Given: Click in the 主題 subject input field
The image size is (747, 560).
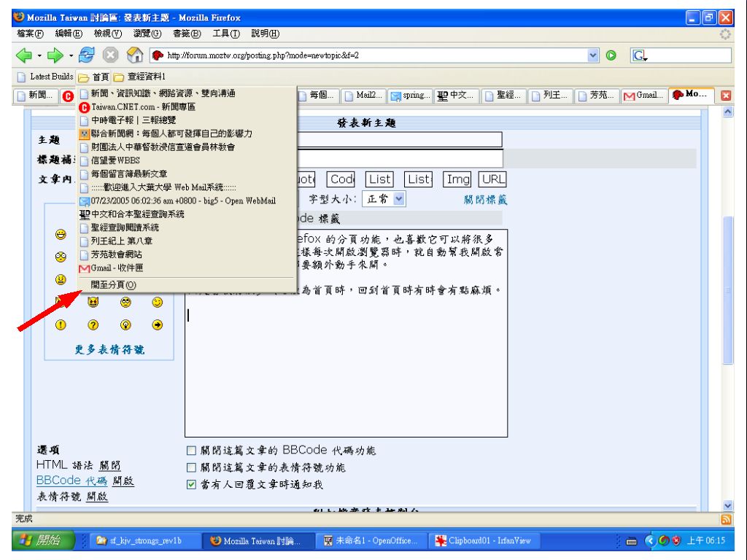Looking at the screenshot, I should (400, 139).
